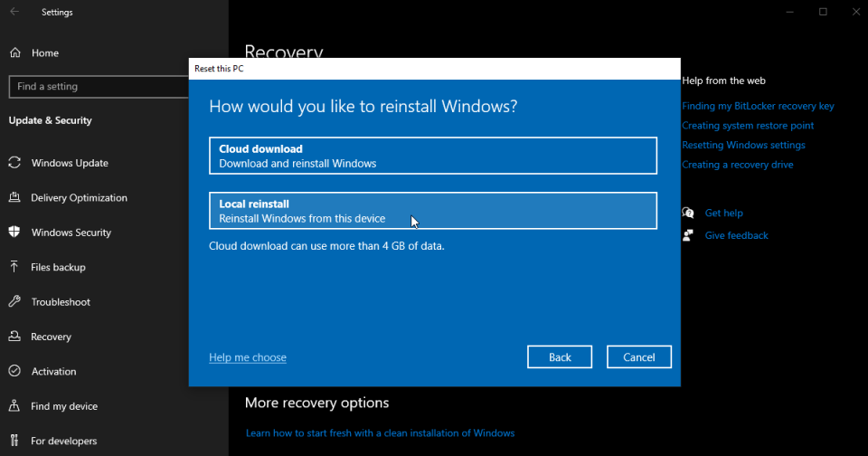The width and height of the screenshot is (868, 456).
Task: Click the Windows Update sync icon
Action: (15, 163)
